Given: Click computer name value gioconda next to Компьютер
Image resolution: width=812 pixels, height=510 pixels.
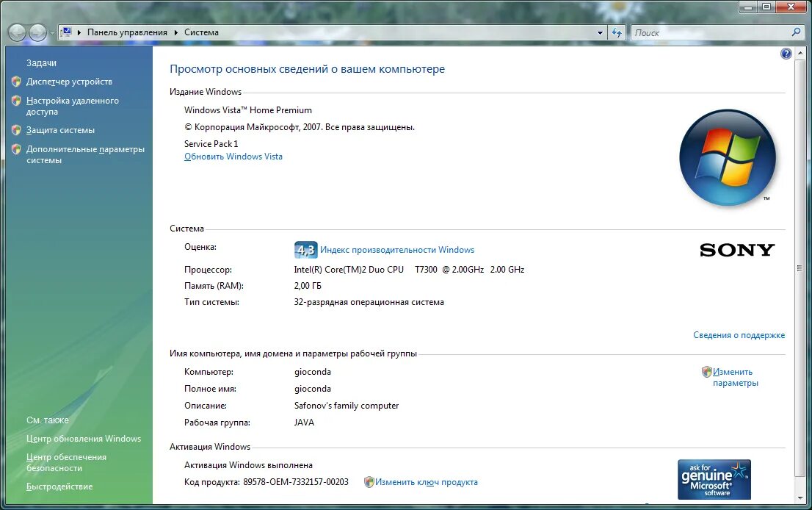Looking at the screenshot, I should coord(312,372).
